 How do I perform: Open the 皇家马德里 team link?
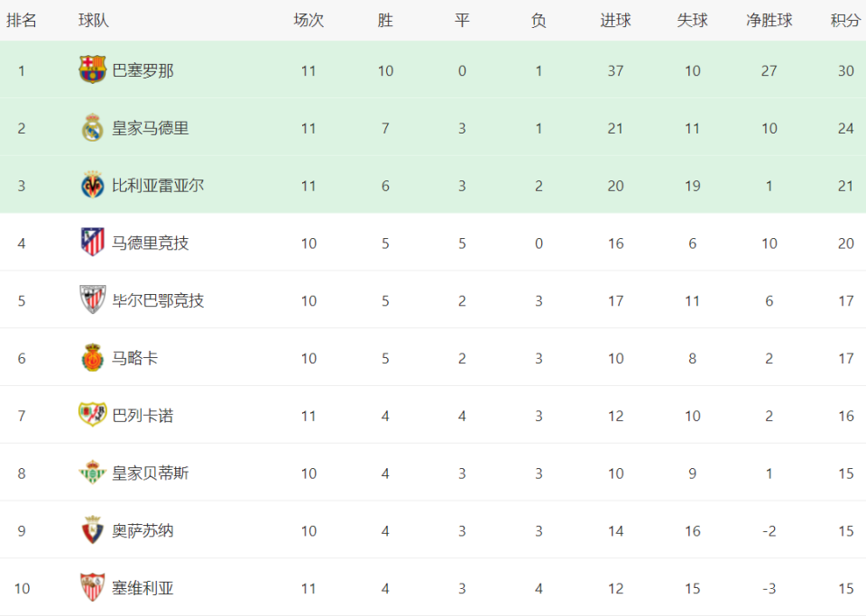coord(151,128)
